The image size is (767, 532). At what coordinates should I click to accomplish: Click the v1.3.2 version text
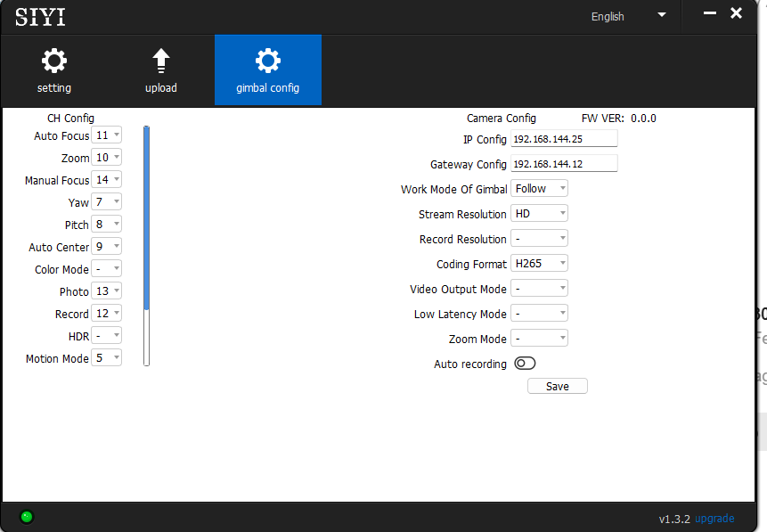point(674,520)
